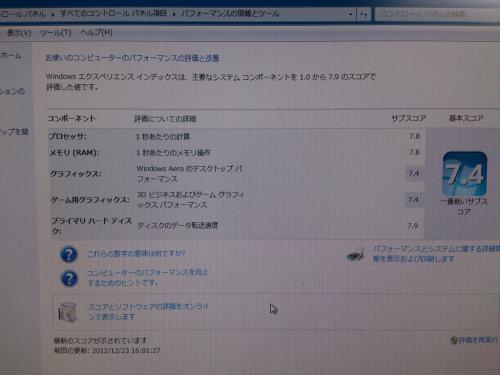
Task: Open コンピューターのパフォーマンスを向上するためのヒント link
Action: tap(147, 278)
